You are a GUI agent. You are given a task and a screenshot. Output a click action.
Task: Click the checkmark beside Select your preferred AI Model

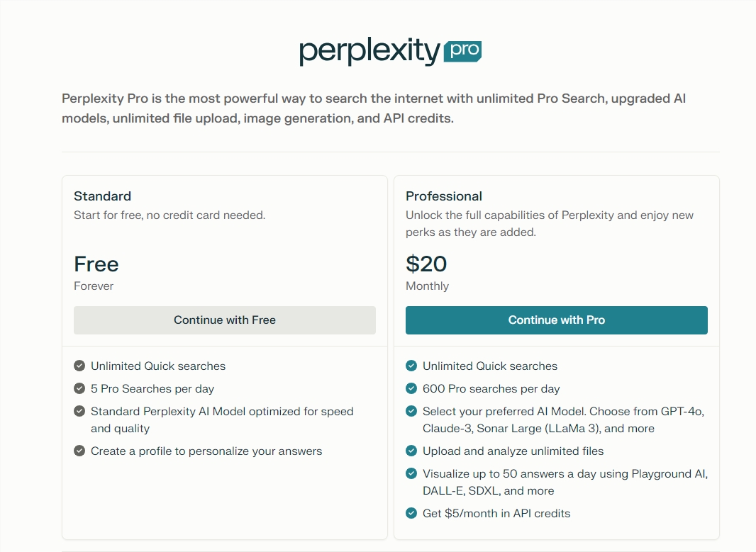(411, 411)
